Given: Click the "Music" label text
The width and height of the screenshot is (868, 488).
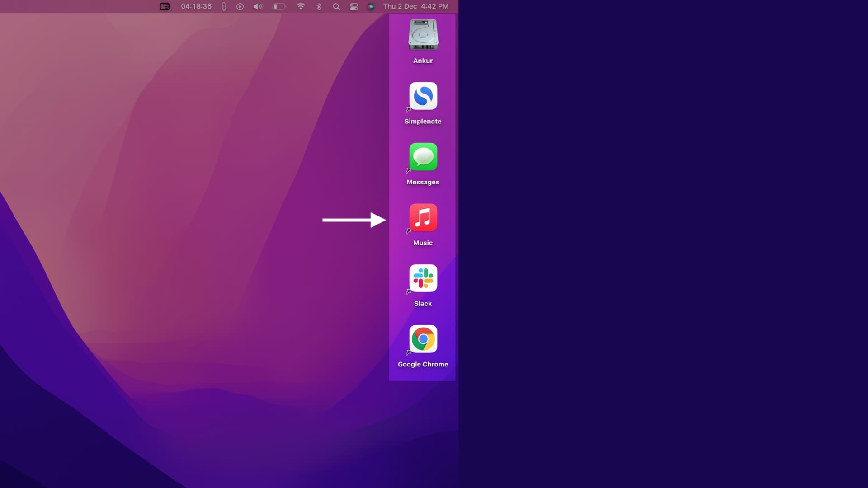Looking at the screenshot, I should 423,243.
